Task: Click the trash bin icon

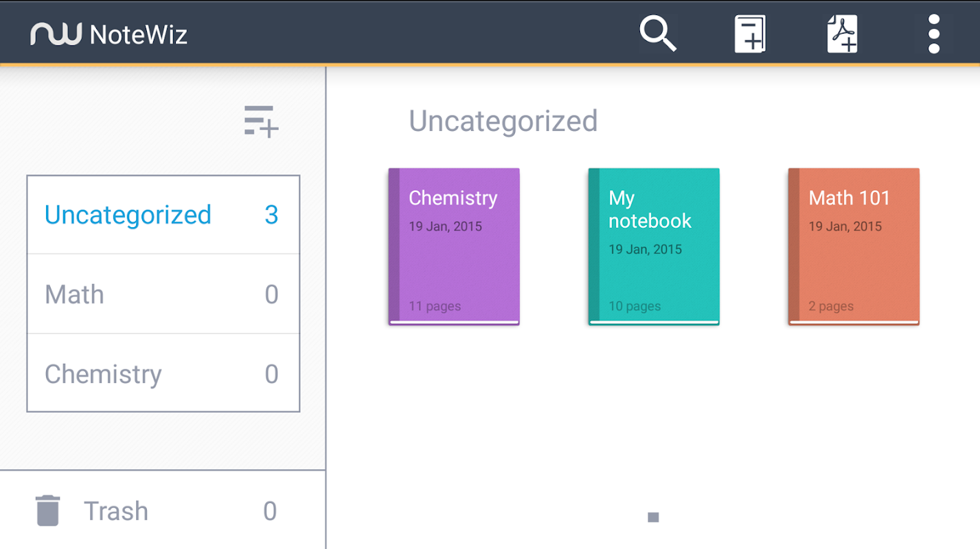Action: [x=48, y=511]
